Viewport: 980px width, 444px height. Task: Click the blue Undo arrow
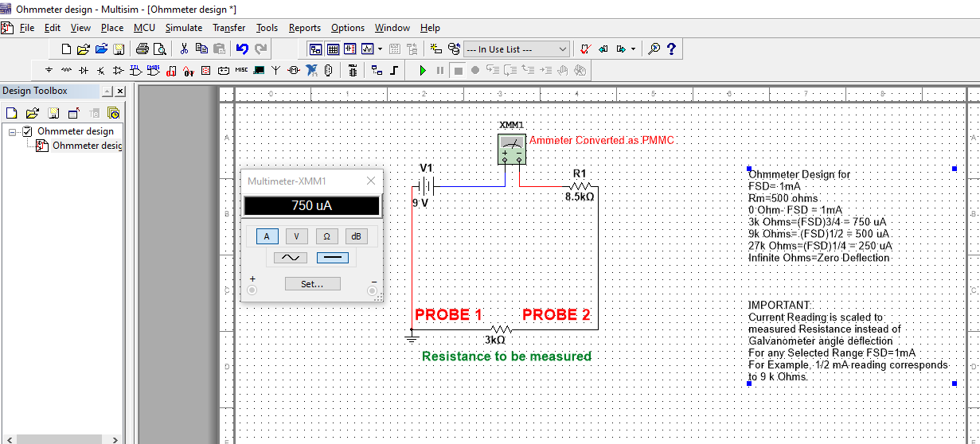(242, 49)
